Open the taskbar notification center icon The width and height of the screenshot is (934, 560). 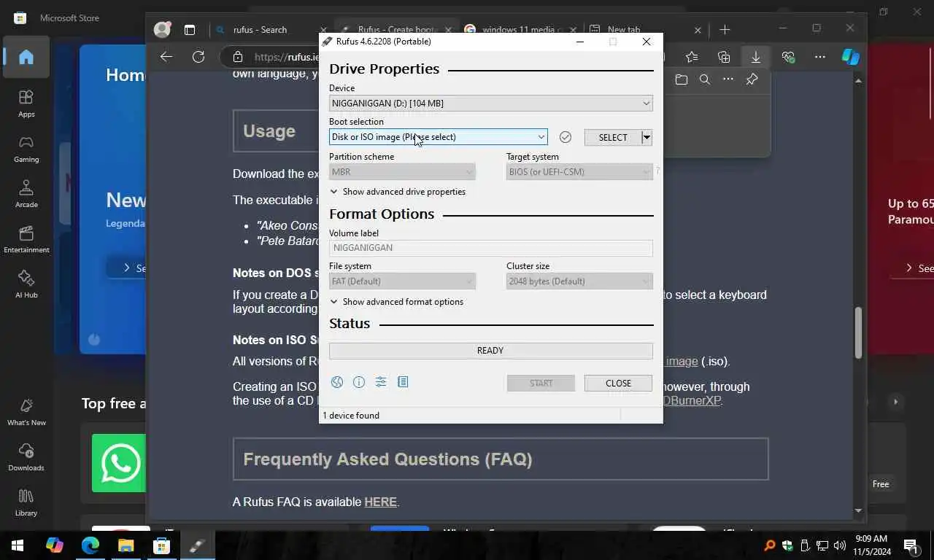pyautogui.click(x=911, y=545)
